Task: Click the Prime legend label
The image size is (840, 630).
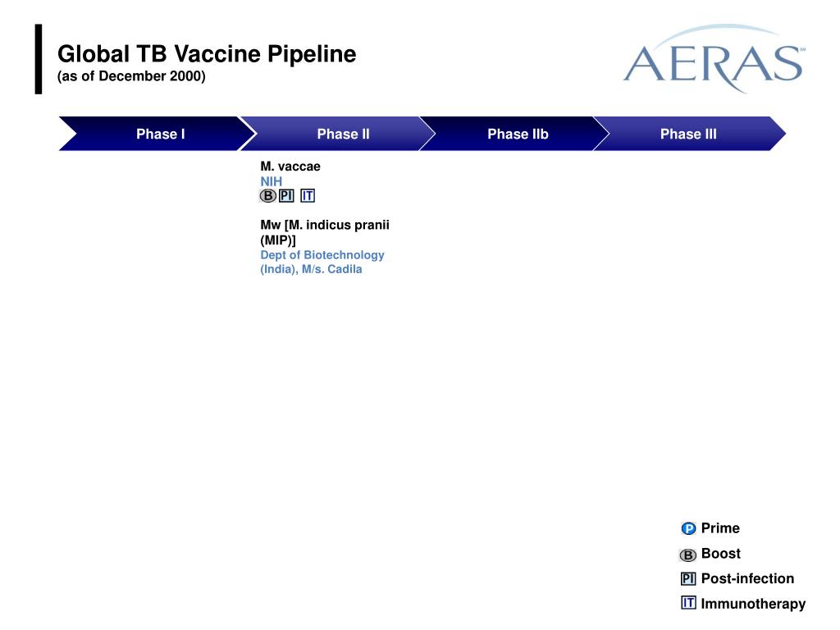Action: [720, 528]
